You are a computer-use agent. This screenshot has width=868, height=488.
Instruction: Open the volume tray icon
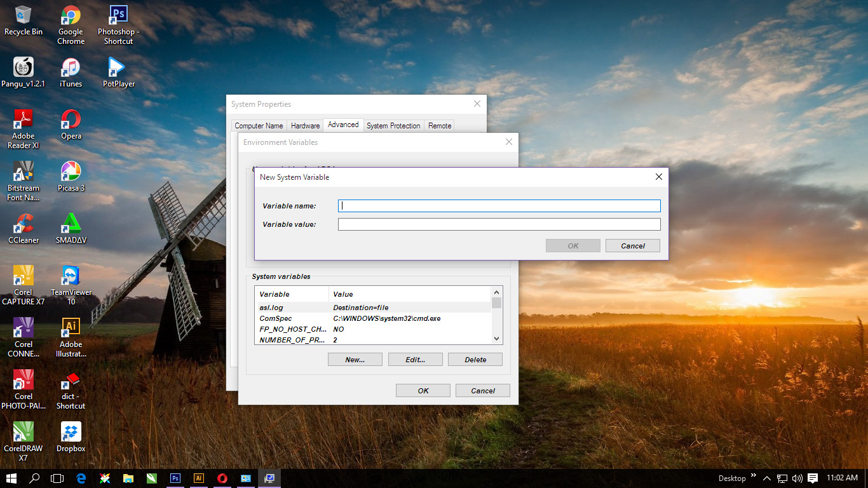pyautogui.click(x=797, y=478)
